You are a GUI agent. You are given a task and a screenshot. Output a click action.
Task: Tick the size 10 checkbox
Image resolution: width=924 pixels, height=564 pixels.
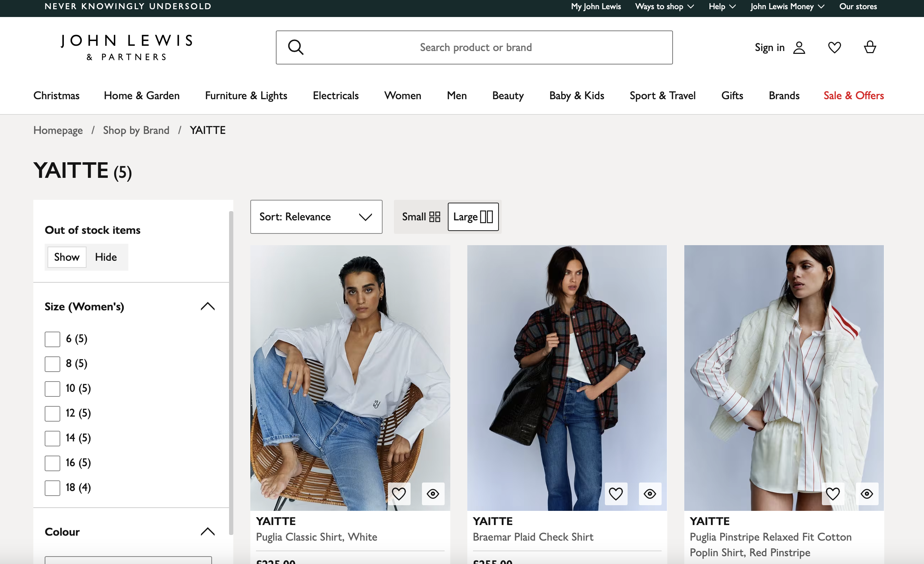(52, 389)
